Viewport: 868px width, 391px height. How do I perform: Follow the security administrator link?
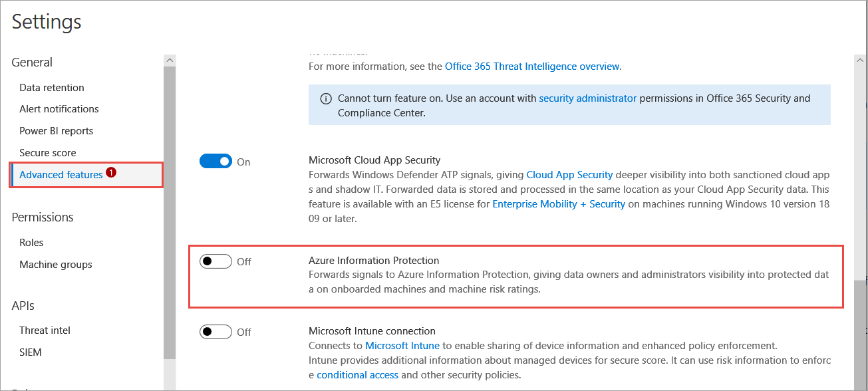587,98
